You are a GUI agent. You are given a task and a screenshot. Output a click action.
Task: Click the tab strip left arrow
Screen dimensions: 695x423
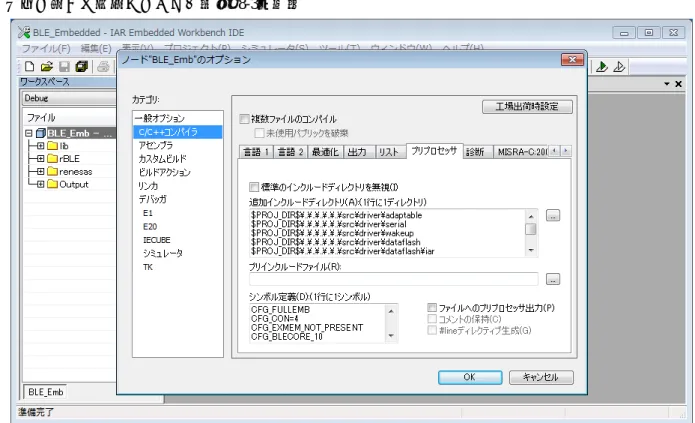click(554, 151)
